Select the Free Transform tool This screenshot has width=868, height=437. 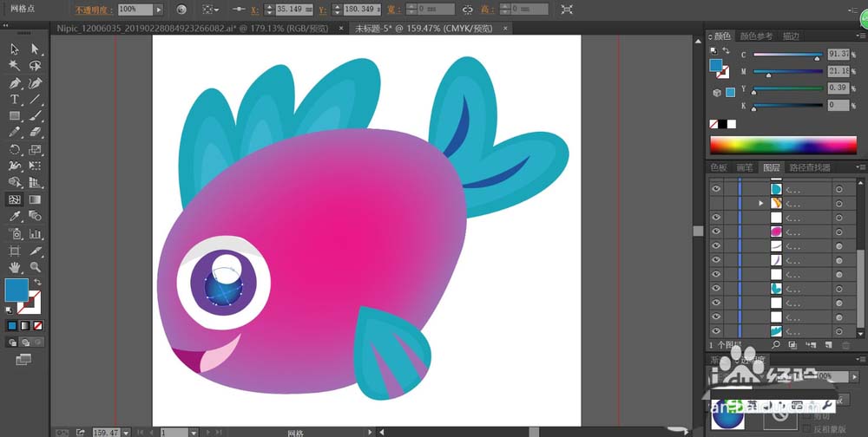(36, 166)
